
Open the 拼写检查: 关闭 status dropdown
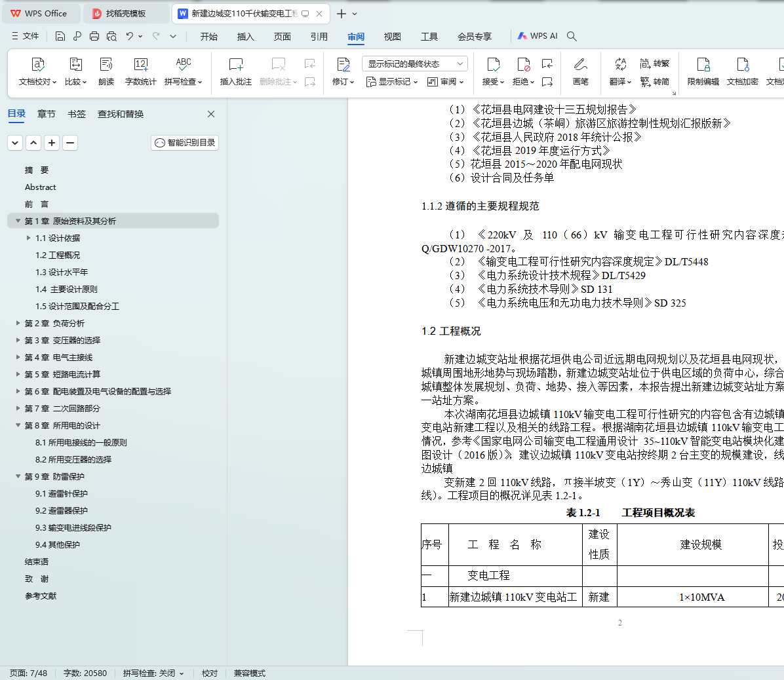point(153,673)
